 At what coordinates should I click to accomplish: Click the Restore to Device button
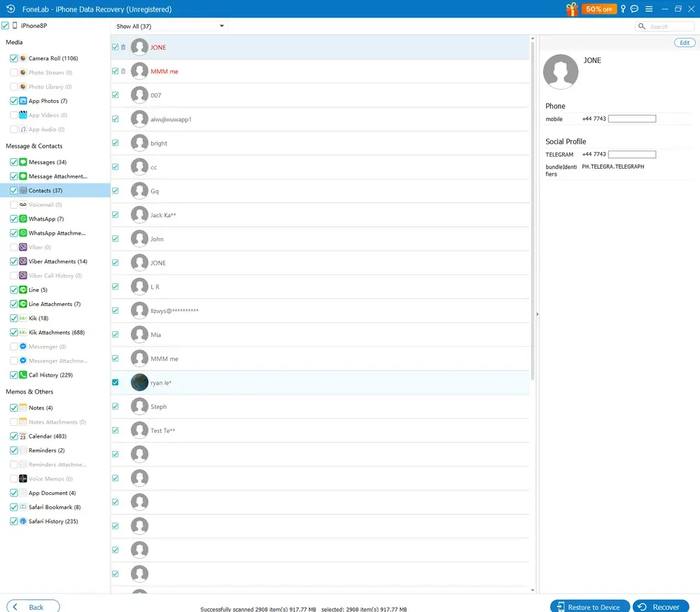tap(589, 606)
